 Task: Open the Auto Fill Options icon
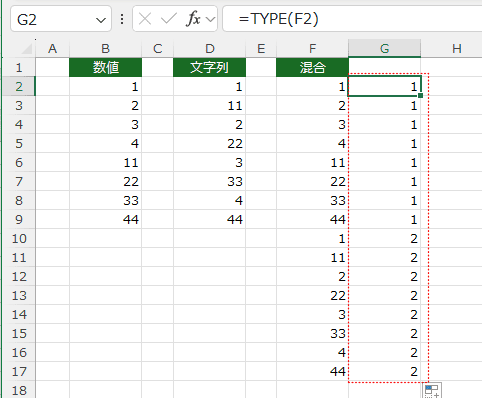[433, 390]
